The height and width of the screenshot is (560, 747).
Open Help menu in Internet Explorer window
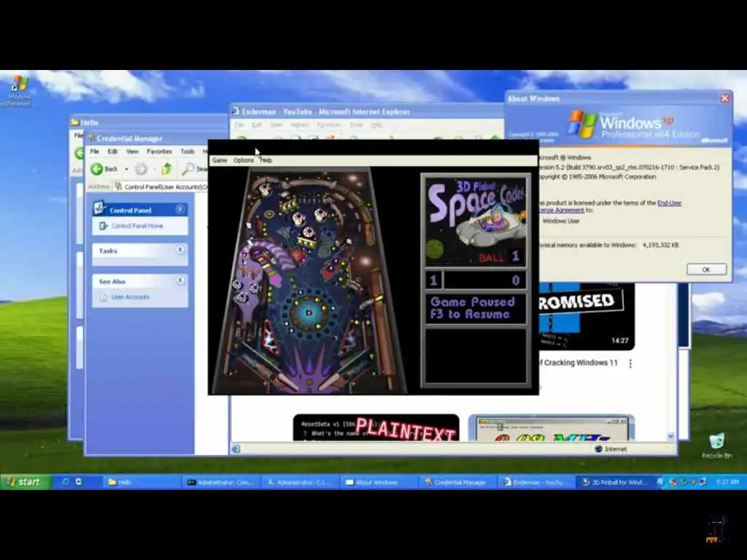(376, 125)
